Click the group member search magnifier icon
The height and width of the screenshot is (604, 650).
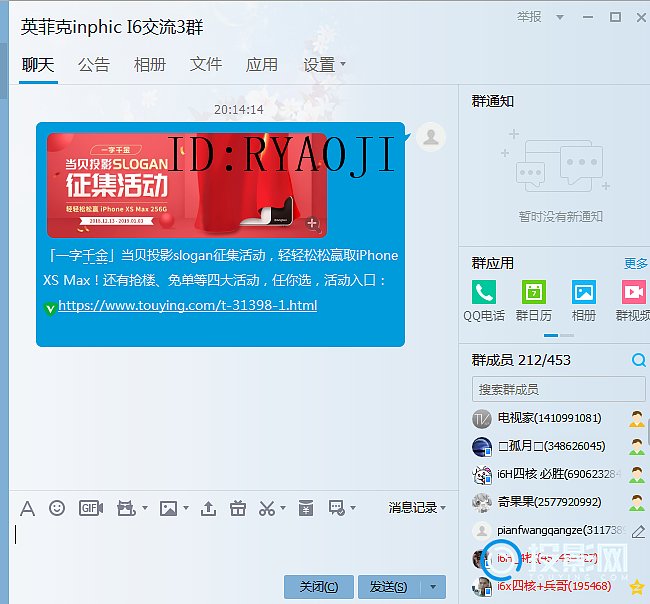click(x=638, y=360)
